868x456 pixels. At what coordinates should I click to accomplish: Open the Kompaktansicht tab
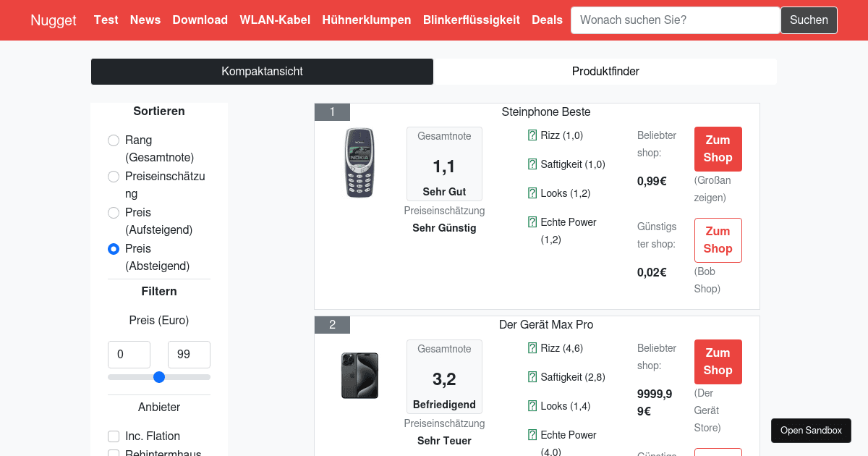pyautogui.click(x=262, y=72)
